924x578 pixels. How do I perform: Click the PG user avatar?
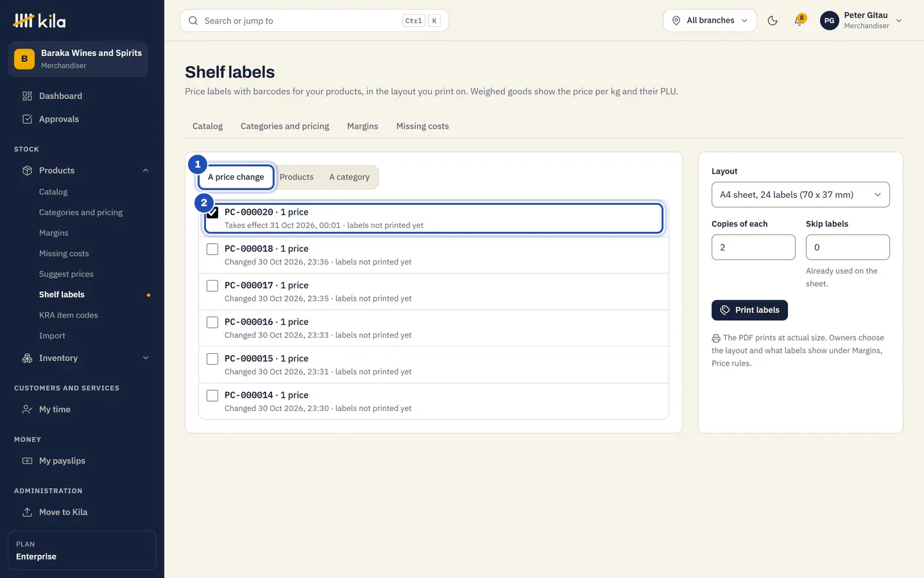[x=830, y=21]
